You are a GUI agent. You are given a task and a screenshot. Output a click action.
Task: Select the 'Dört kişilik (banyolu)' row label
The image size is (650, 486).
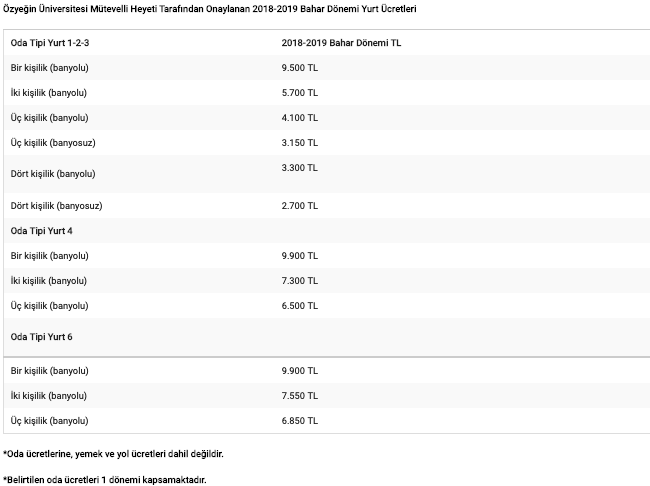pos(53,174)
